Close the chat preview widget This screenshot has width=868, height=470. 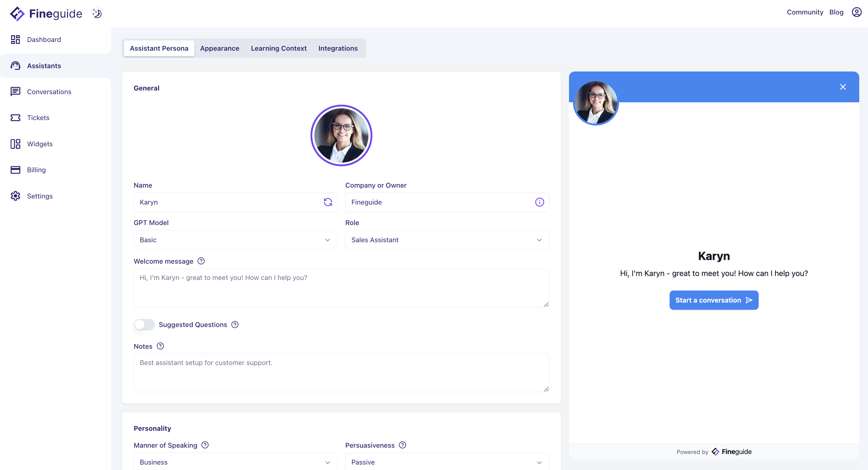pos(842,87)
